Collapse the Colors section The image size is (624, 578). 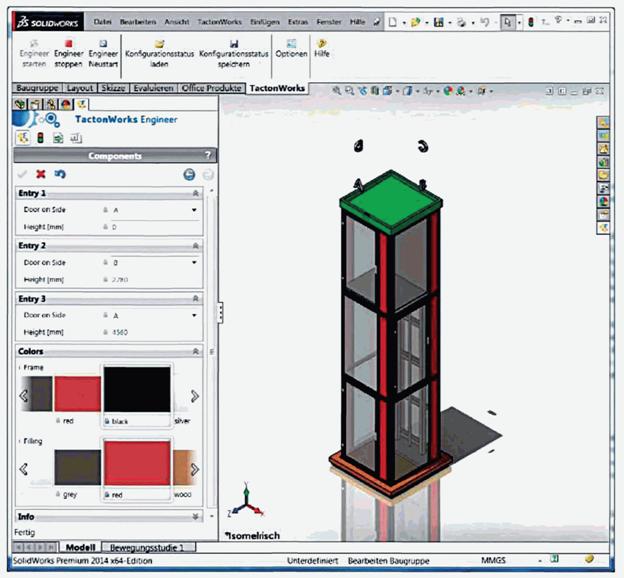195,351
